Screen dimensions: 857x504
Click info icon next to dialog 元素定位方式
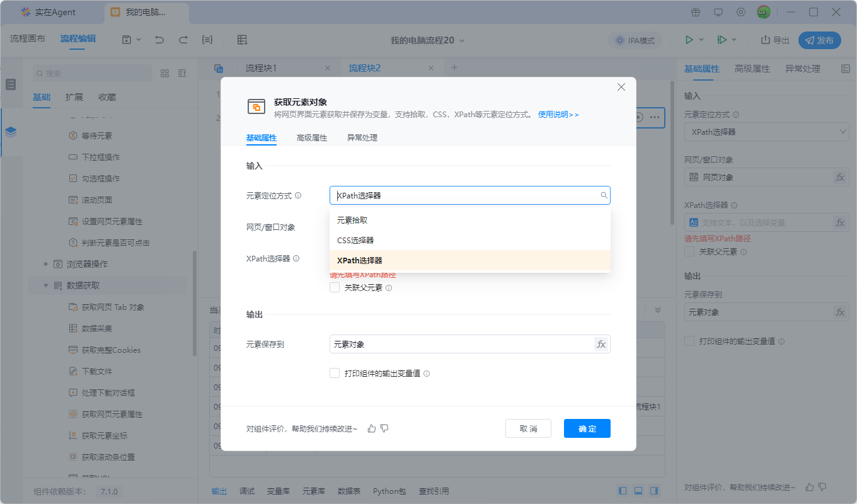298,195
